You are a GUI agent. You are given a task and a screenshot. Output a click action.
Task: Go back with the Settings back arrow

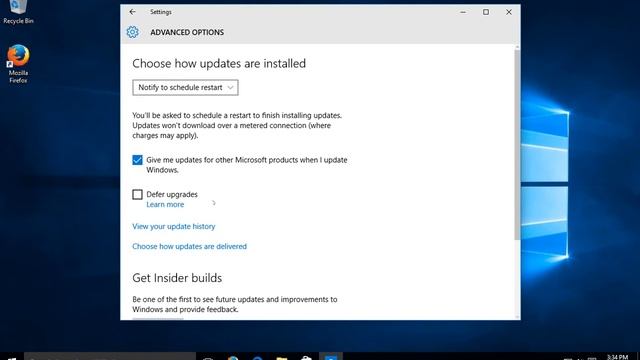pos(132,12)
